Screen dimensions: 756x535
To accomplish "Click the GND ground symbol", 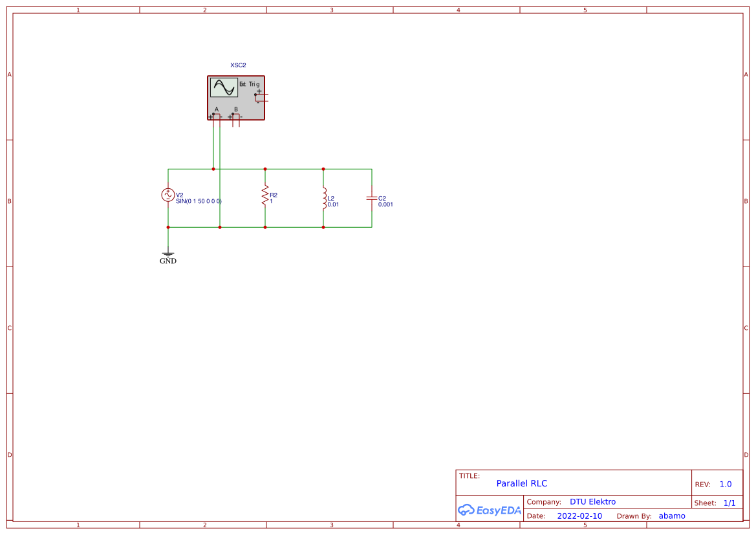I will [x=168, y=253].
